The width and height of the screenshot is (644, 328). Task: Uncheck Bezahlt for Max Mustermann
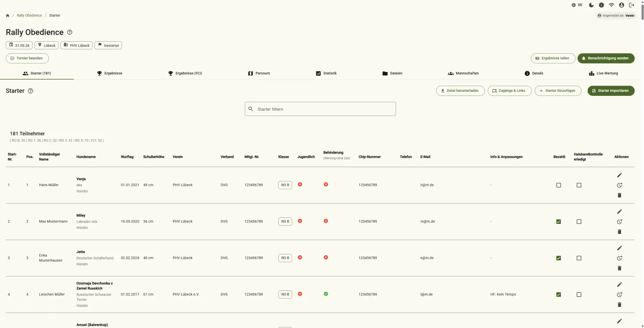(558, 222)
